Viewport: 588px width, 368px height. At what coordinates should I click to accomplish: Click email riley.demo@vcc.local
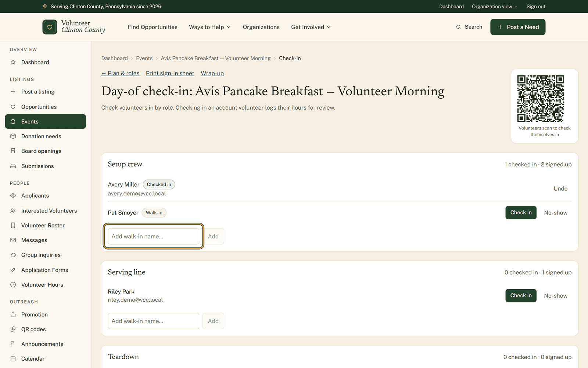click(135, 300)
